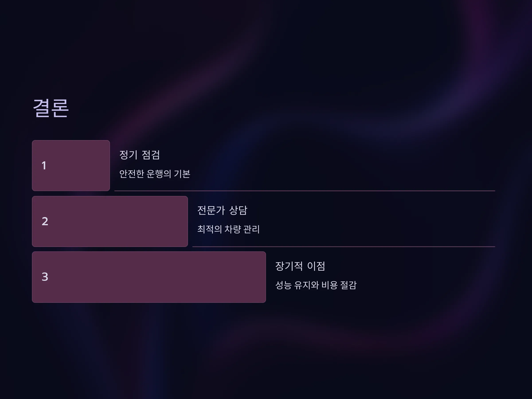Viewport: 532px width, 399px height.
Task: Select the block numbered 2
Action: 110,221
